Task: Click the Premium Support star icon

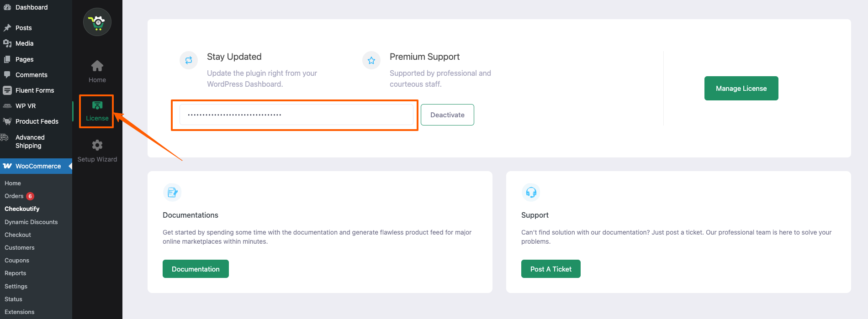Action: click(x=371, y=60)
